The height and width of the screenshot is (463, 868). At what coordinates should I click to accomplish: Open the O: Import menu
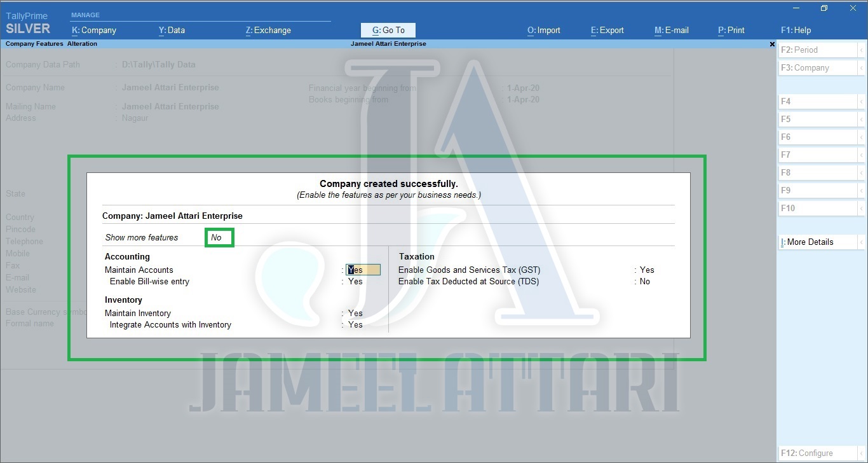(544, 30)
